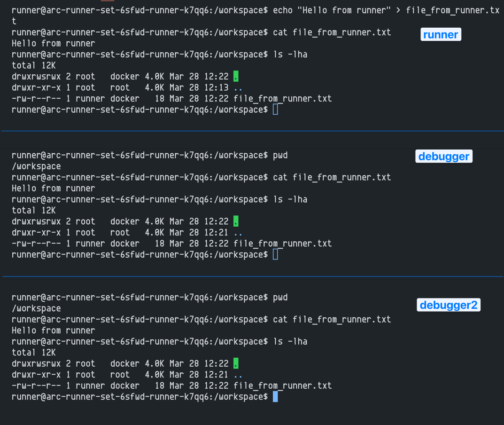Screen dimensions: 504x425
Task: Click the "debugger" pane label
Action: (x=443, y=157)
